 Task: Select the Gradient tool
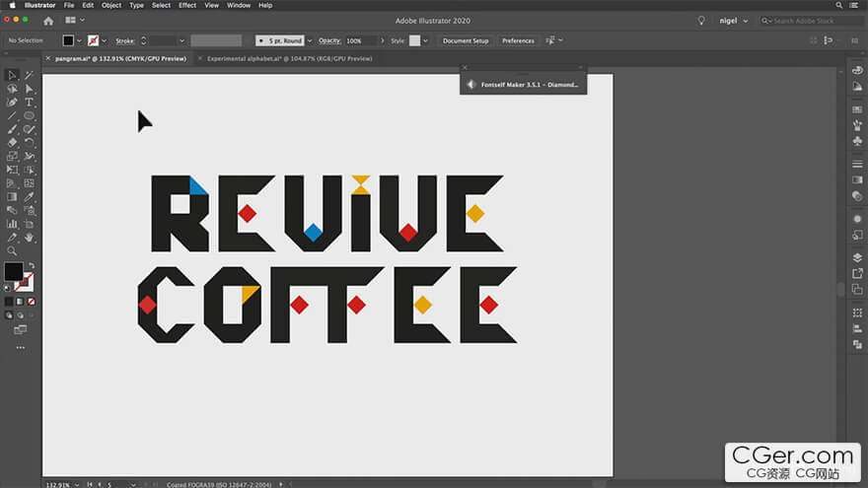[x=12, y=196]
